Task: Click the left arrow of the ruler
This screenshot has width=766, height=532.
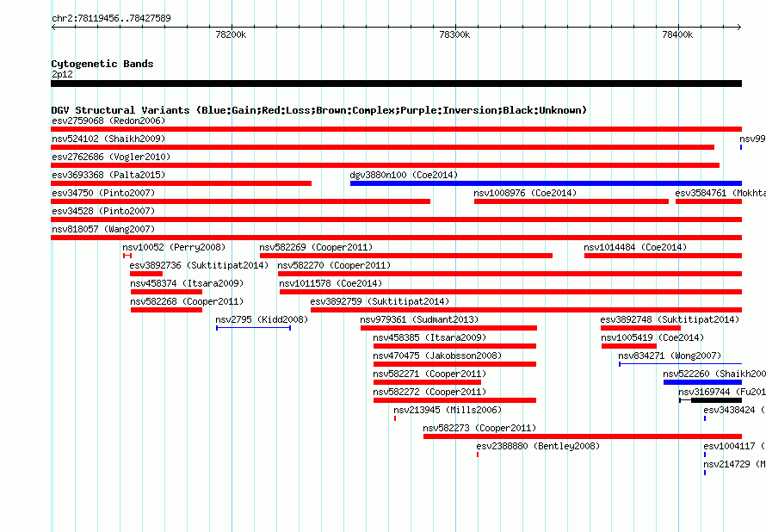Action: (x=53, y=28)
